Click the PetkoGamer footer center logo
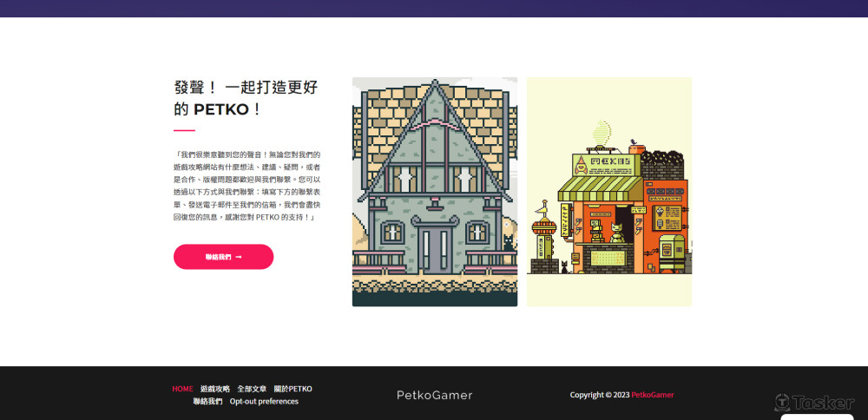This screenshot has height=420, width=868. click(x=434, y=395)
